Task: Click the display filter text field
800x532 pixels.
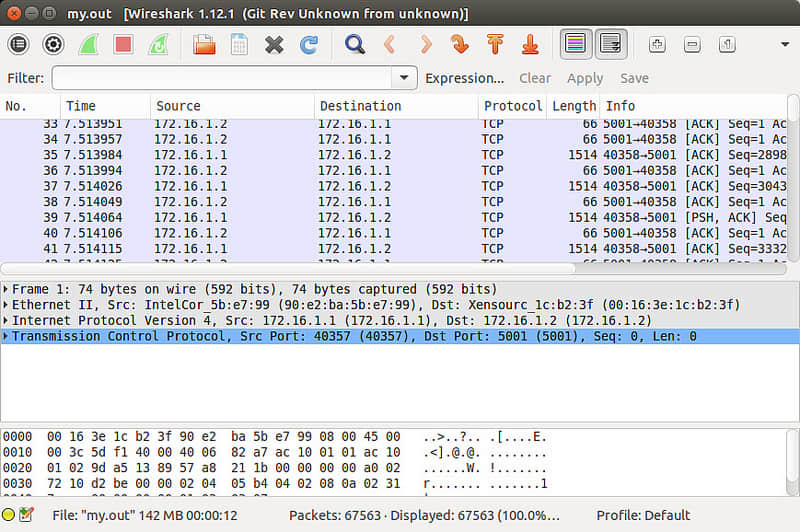Action: click(222, 78)
